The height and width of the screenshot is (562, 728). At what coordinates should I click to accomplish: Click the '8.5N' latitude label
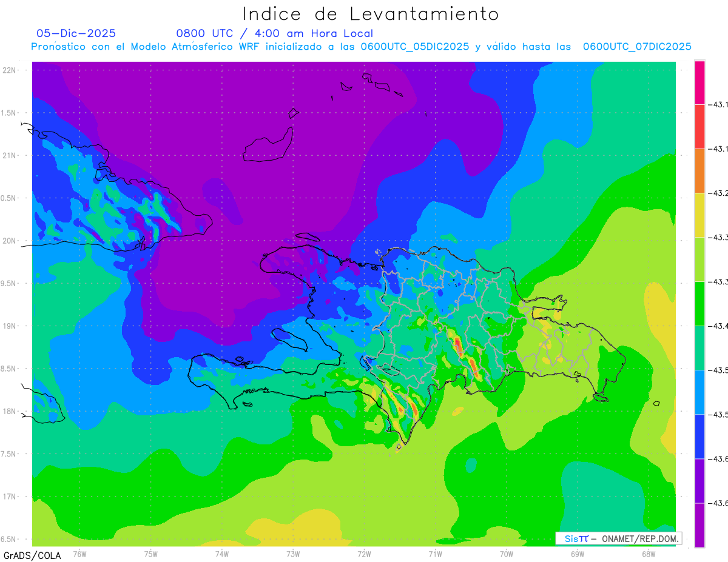pos(9,369)
